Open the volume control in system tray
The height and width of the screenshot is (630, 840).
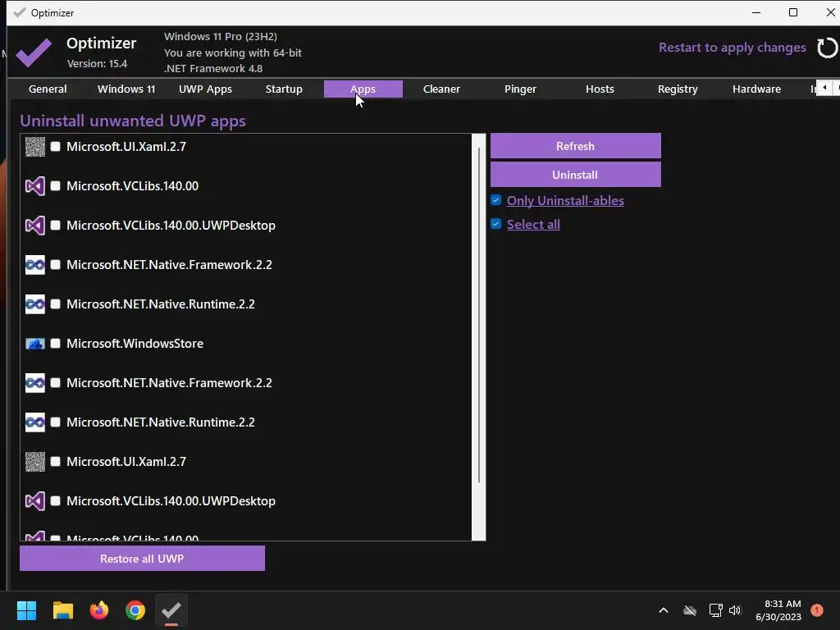click(x=734, y=610)
